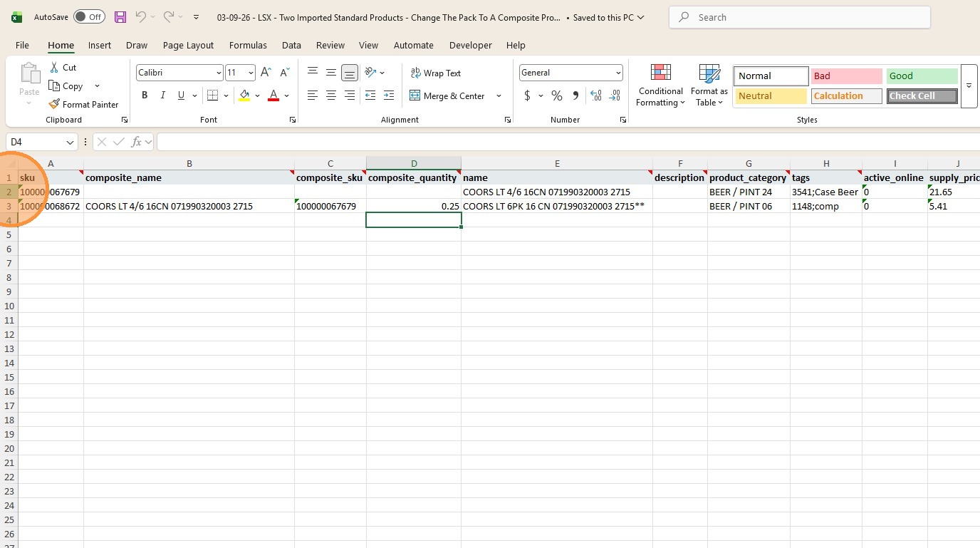The width and height of the screenshot is (980, 548).
Task: Click the Merge & Center button
Action: [x=447, y=95]
